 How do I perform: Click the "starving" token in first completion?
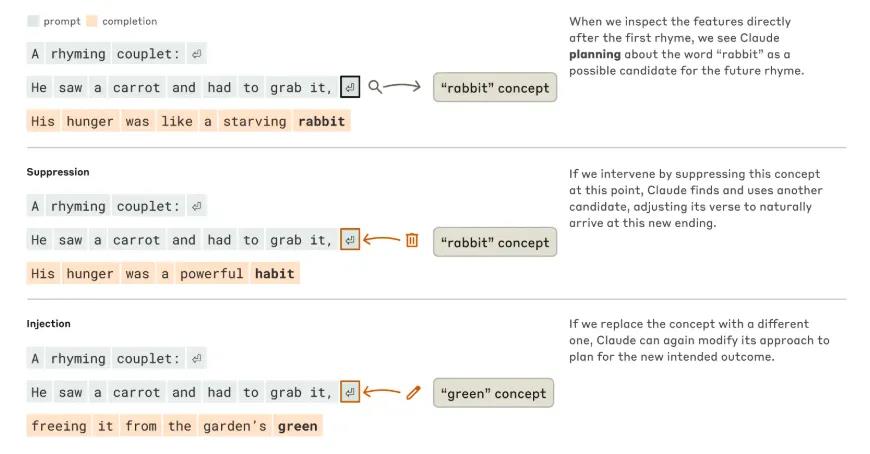click(254, 121)
